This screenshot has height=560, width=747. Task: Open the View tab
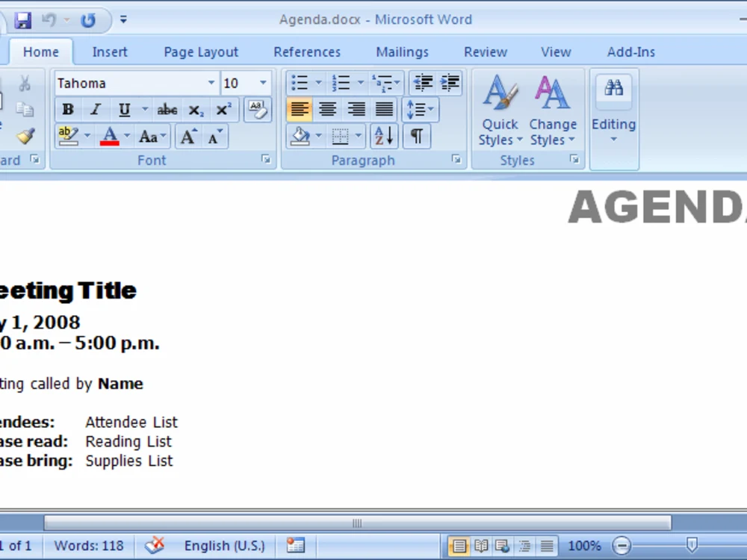556,52
